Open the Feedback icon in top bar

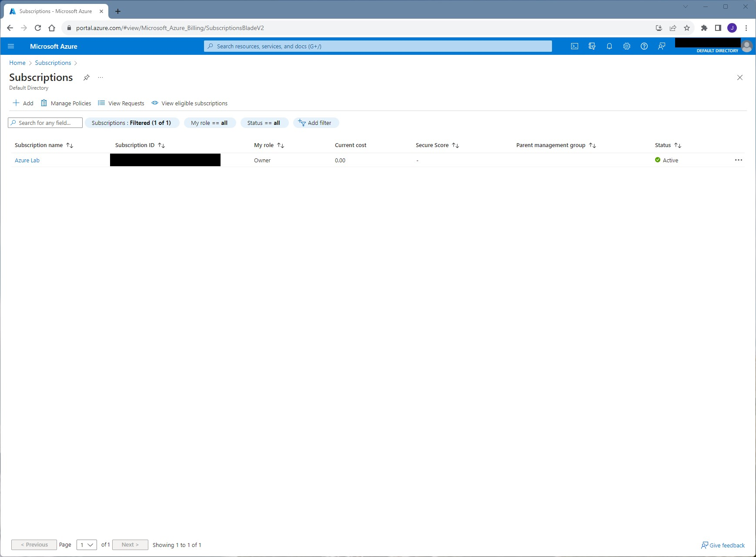tap(662, 46)
